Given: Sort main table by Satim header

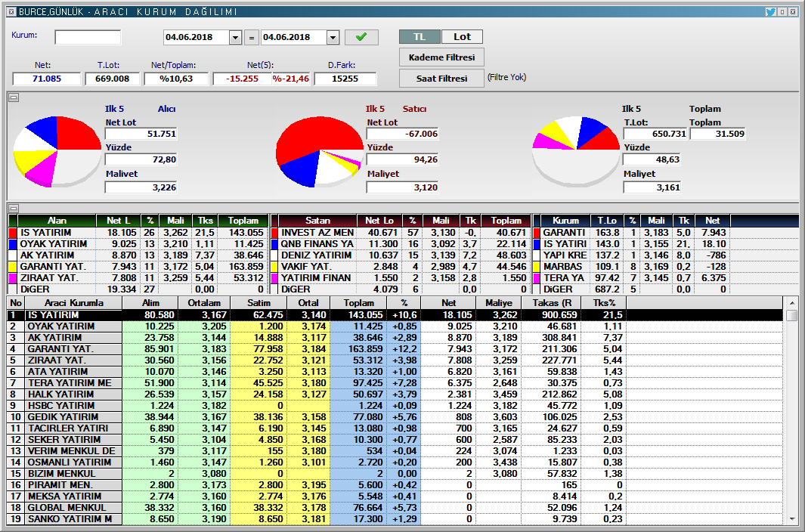Looking at the screenshot, I should coord(259,303).
